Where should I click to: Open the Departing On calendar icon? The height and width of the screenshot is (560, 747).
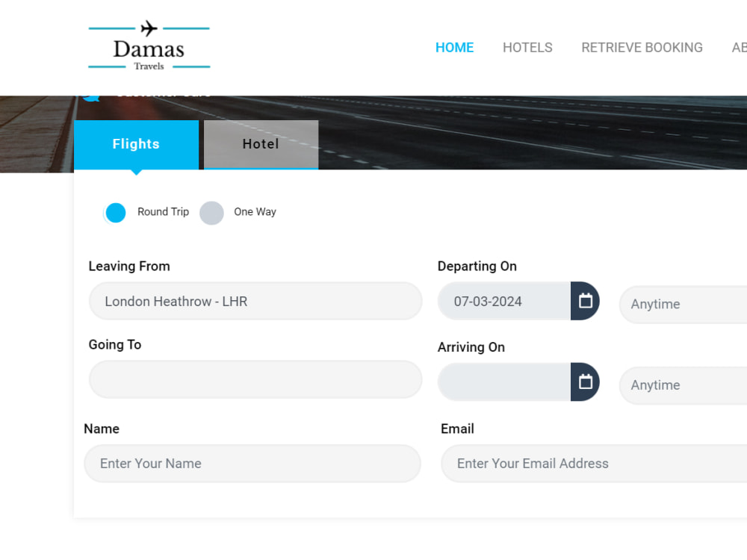[x=585, y=301]
